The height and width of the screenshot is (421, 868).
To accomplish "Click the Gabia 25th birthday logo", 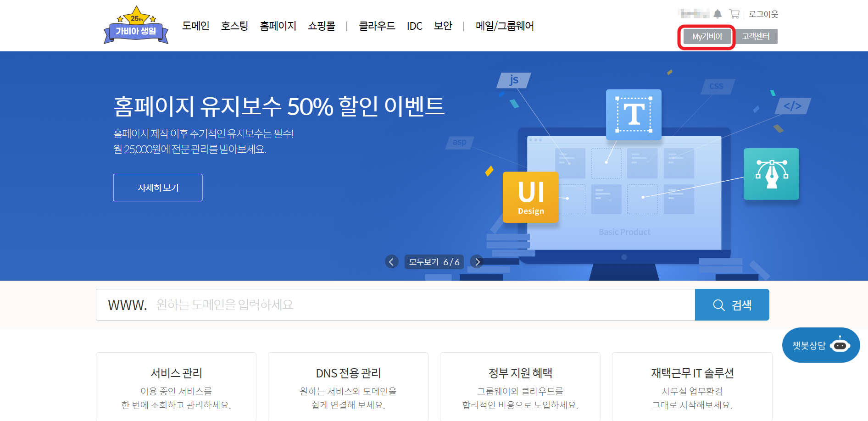I will coord(136,25).
